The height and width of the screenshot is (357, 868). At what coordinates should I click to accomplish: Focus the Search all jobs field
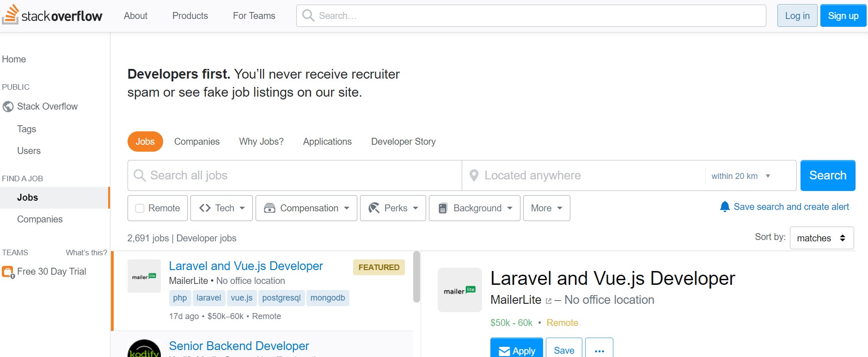295,175
